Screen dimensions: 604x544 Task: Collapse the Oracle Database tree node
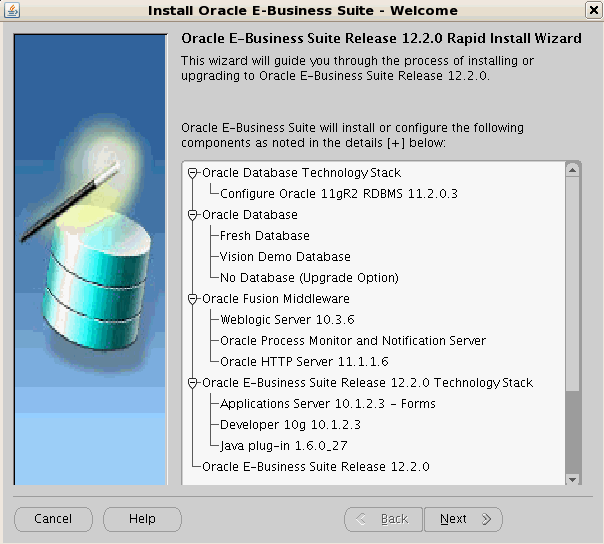click(193, 215)
